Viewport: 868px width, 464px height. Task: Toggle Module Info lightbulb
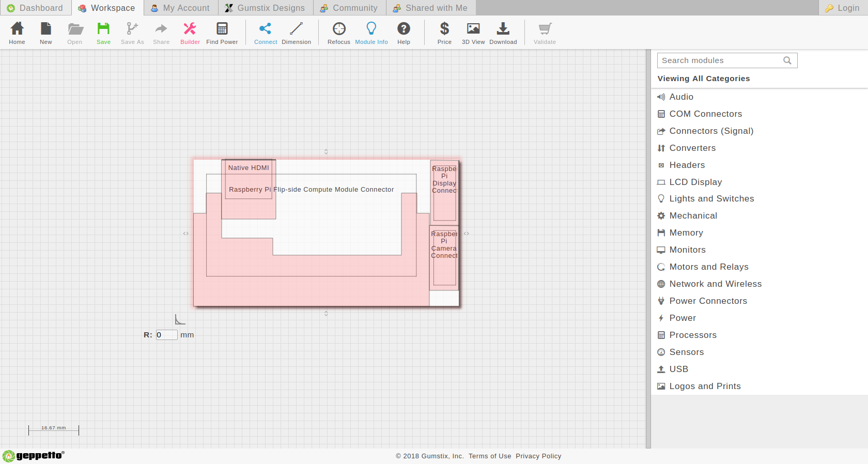coord(371,33)
